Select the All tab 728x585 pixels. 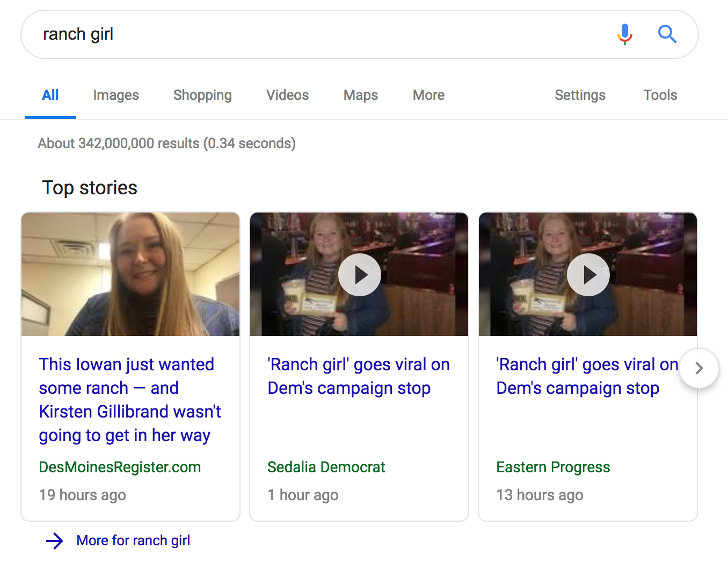pos(50,96)
